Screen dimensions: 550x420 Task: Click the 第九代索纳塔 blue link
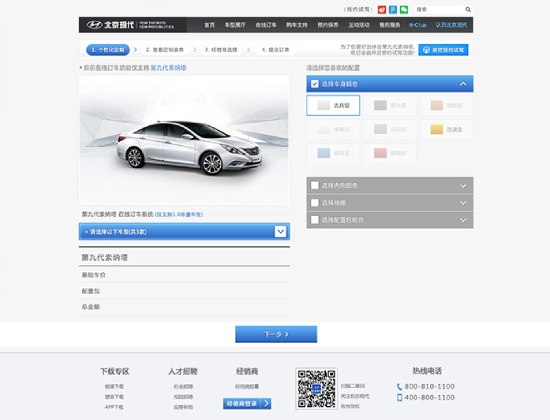(168, 68)
